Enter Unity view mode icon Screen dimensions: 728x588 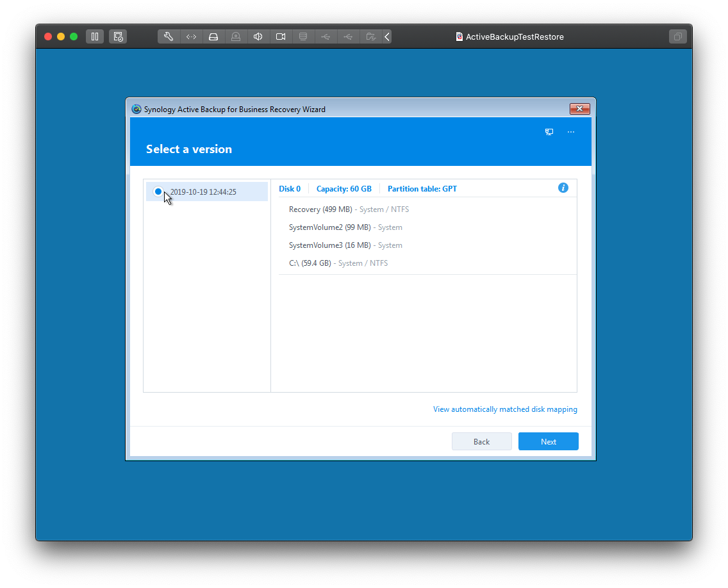[678, 37]
